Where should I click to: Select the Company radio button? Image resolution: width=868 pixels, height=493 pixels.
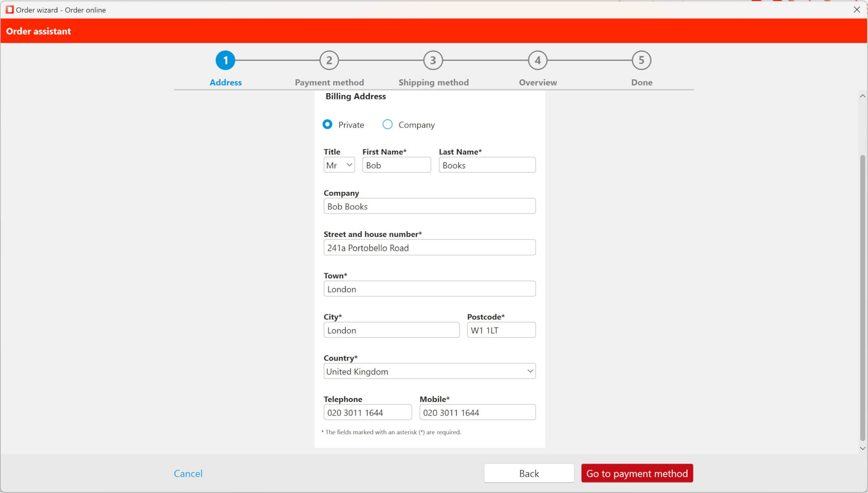387,124
